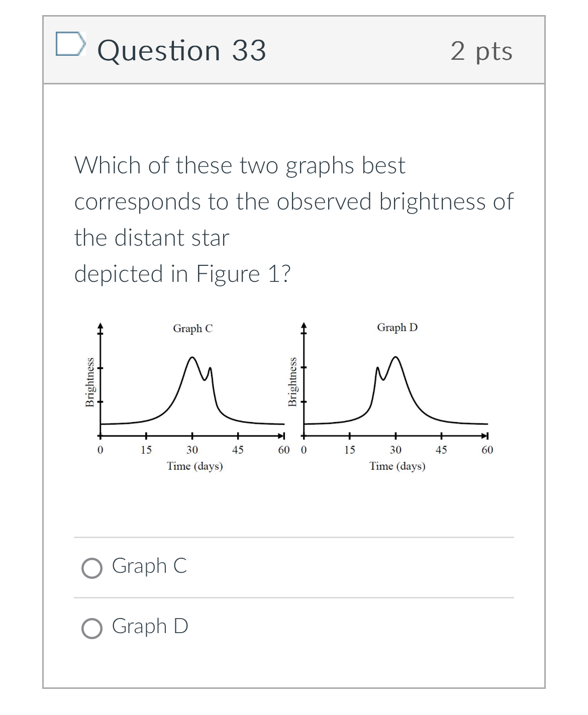Click the Graph D answer option text

(150, 627)
